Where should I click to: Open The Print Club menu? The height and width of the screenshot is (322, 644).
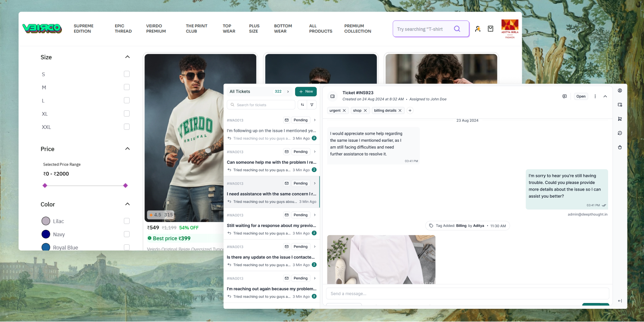coord(197,29)
